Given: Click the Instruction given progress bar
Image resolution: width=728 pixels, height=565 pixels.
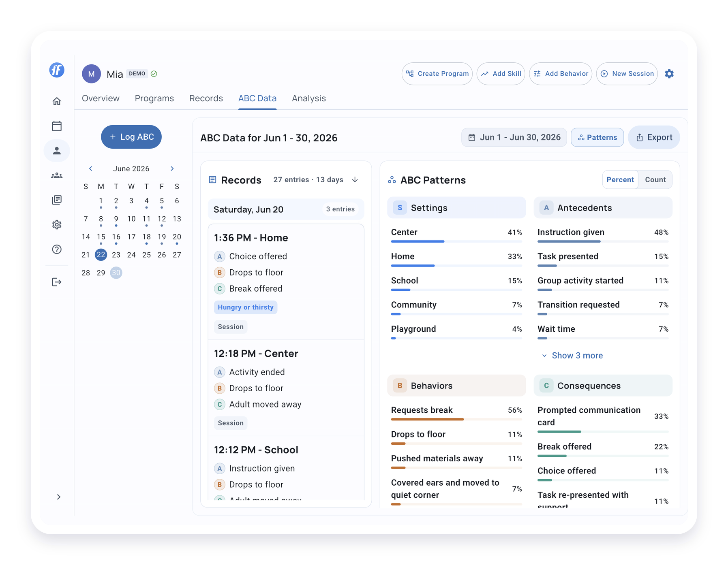Looking at the screenshot, I should click(603, 241).
